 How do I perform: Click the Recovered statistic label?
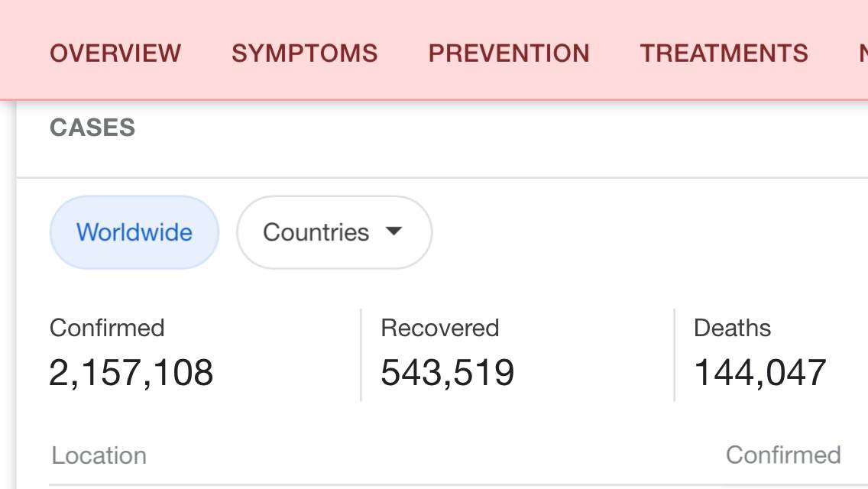pos(439,328)
